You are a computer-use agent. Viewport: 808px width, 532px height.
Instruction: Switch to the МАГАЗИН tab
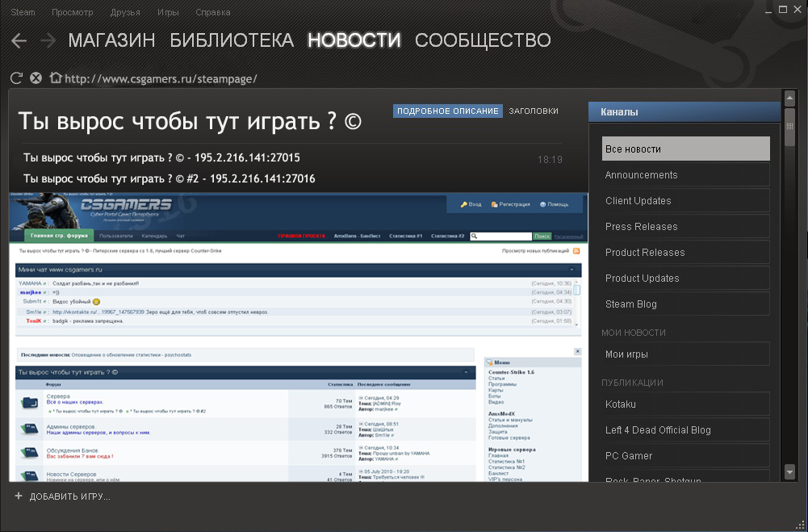112,40
